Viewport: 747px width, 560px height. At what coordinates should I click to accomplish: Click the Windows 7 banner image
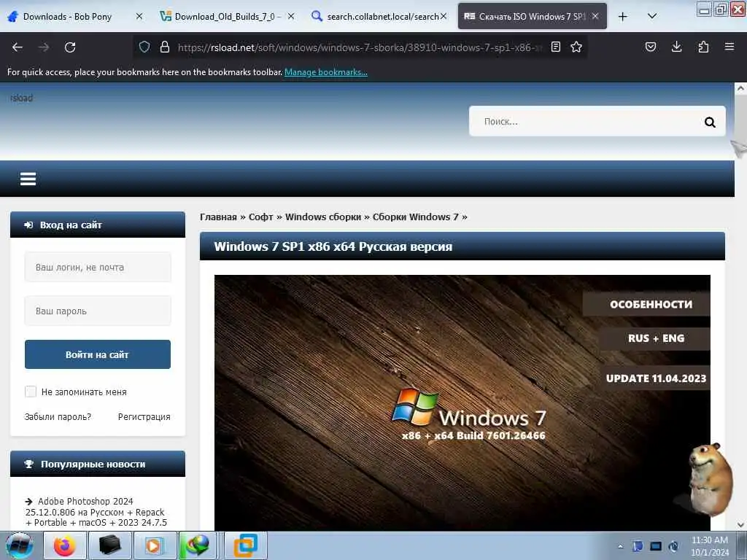[x=462, y=402]
